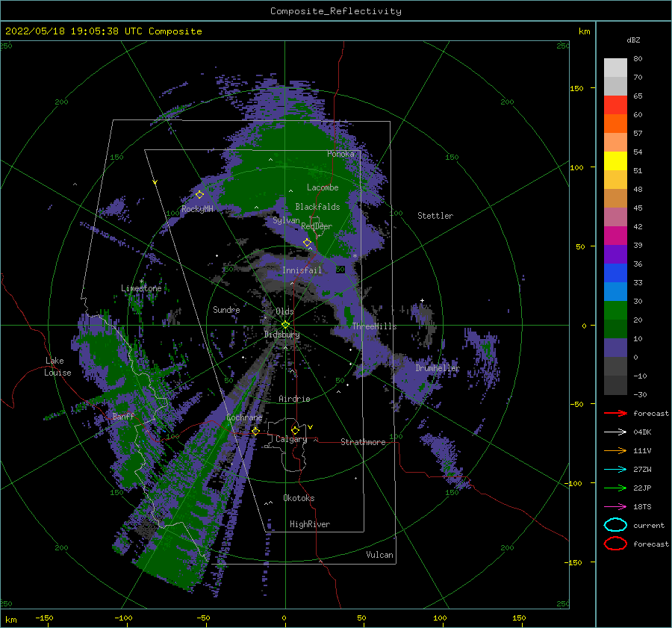Click the orange 111V arrow icon

click(x=615, y=450)
